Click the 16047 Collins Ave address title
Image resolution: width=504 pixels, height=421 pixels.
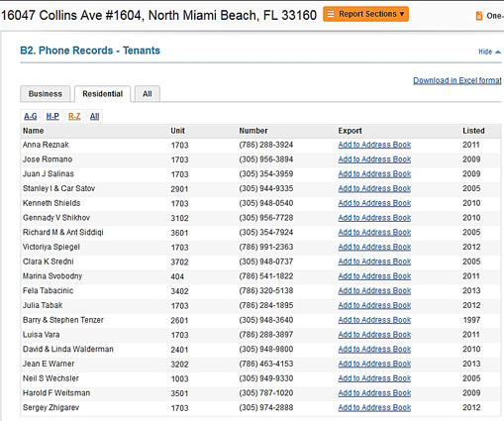click(158, 15)
